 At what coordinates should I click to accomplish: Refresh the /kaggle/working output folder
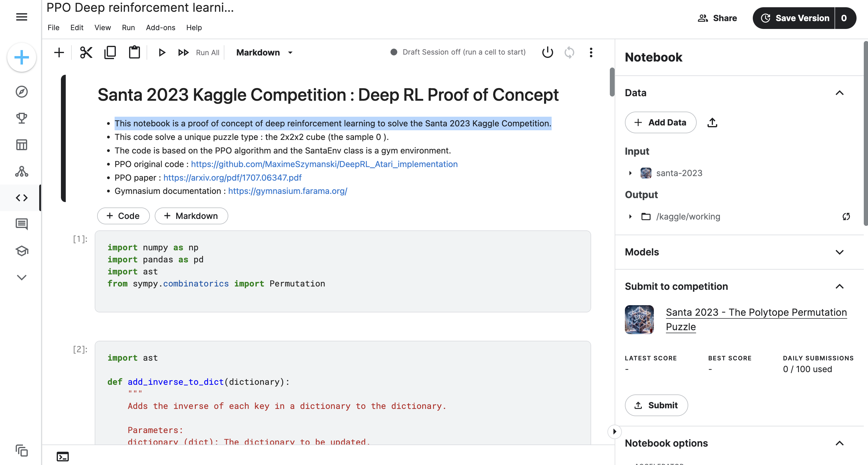[846, 216]
